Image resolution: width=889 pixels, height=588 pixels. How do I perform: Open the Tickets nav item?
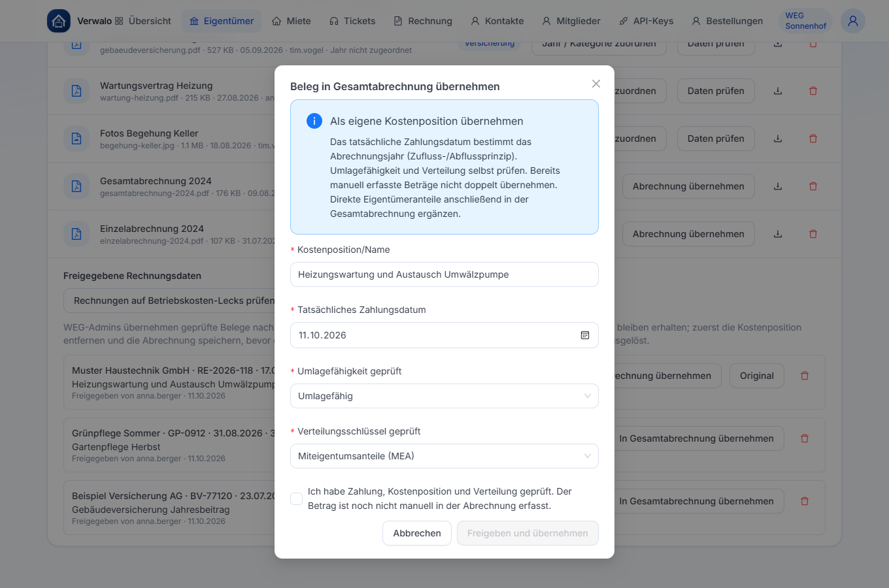coord(352,21)
